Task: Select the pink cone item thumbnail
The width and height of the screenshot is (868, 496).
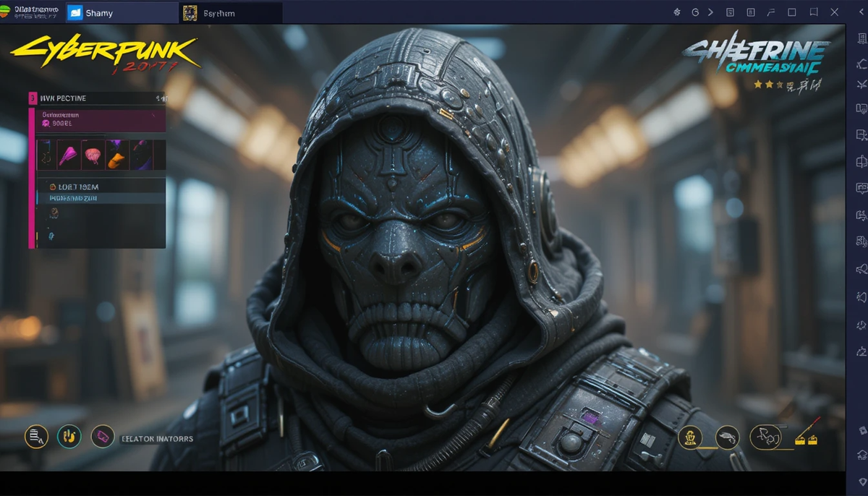Action: [x=69, y=155]
